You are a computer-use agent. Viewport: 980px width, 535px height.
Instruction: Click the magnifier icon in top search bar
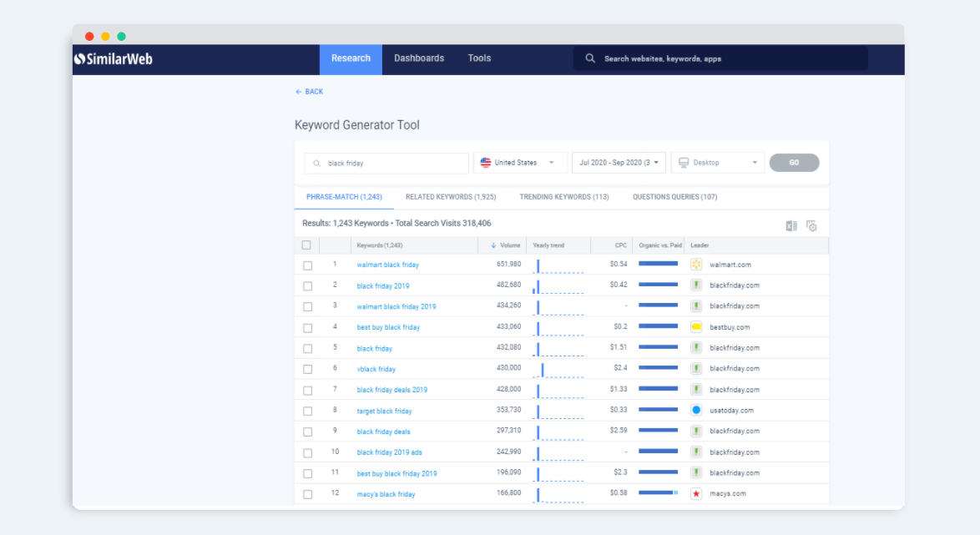click(x=590, y=59)
